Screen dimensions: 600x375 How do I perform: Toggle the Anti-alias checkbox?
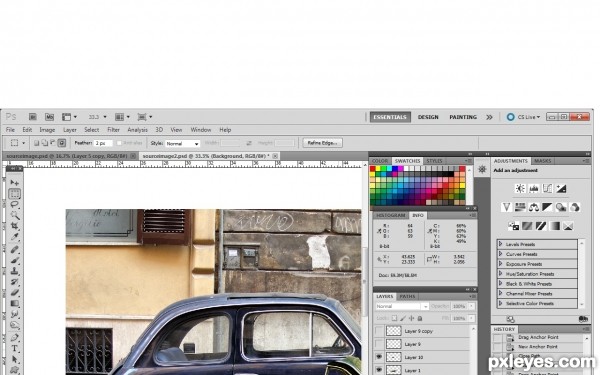119,143
